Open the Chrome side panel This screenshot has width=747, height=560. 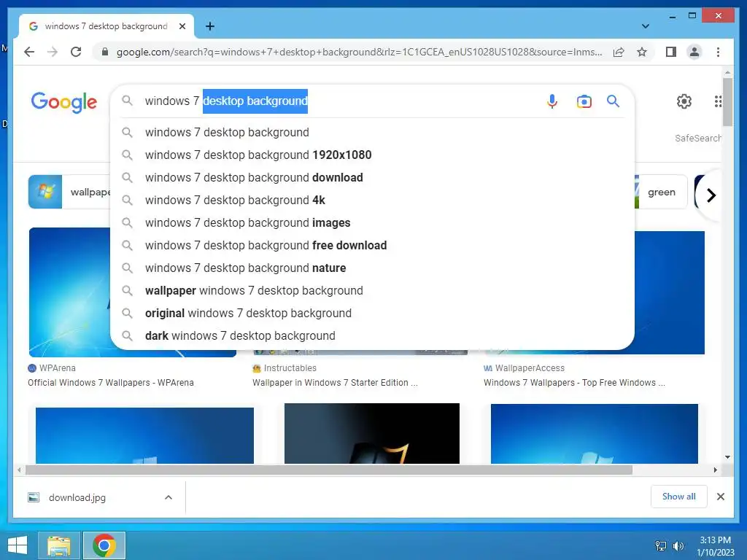pyautogui.click(x=671, y=52)
